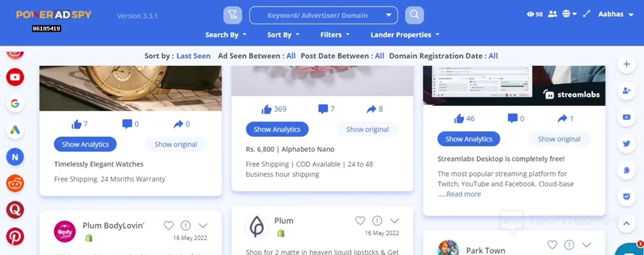Click the filter funnel icon
The width and height of the screenshot is (644, 255).
coord(233,15)
